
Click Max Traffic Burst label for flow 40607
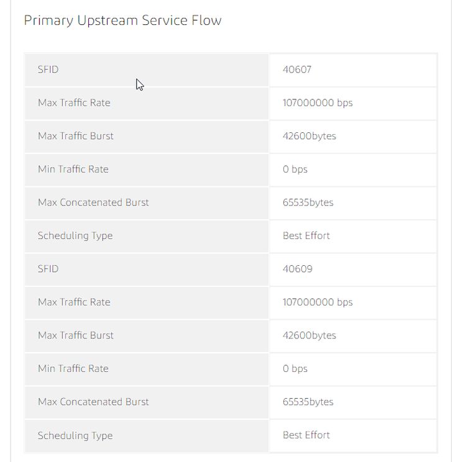coord(76,136)
